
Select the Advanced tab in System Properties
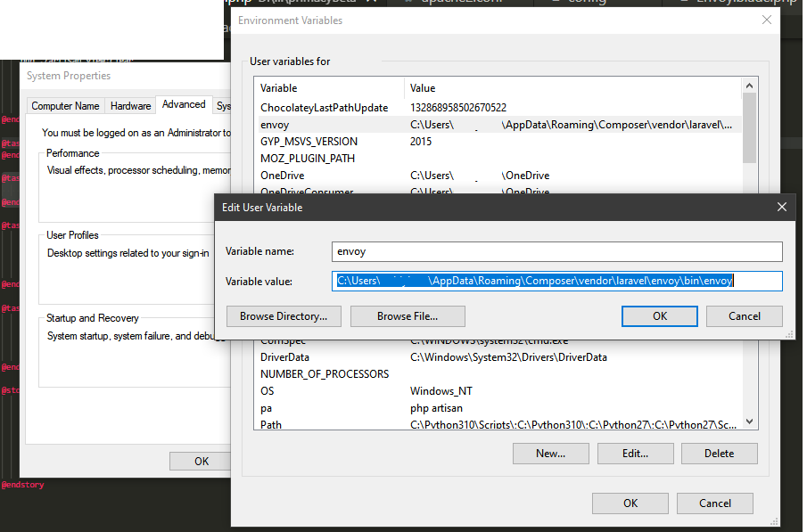click(184, 104)
